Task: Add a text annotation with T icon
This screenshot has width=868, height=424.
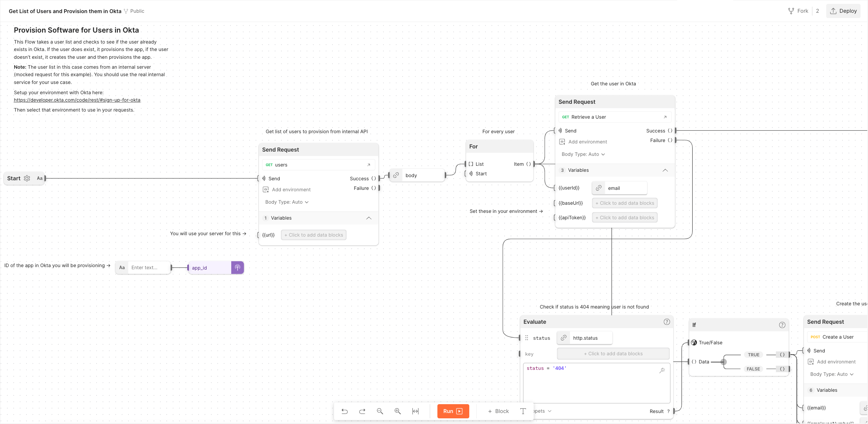Action: tap(523, 411)
